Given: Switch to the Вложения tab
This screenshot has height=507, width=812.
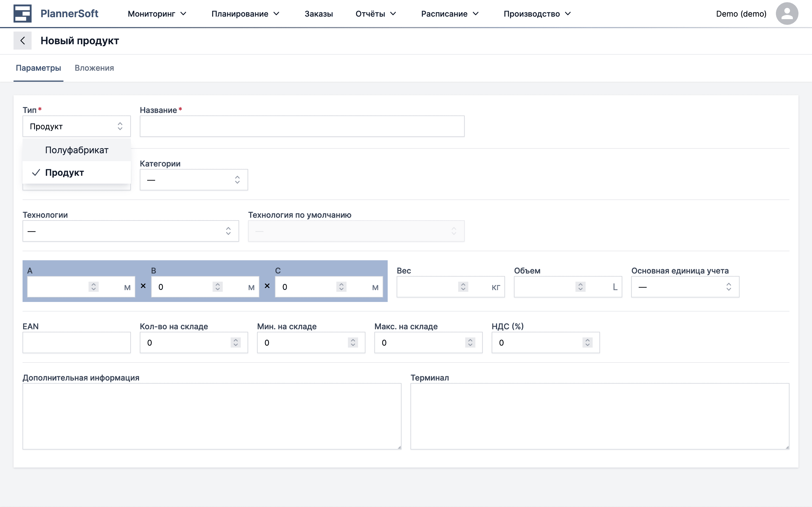Looking at the screenshot, I should 94,68.
